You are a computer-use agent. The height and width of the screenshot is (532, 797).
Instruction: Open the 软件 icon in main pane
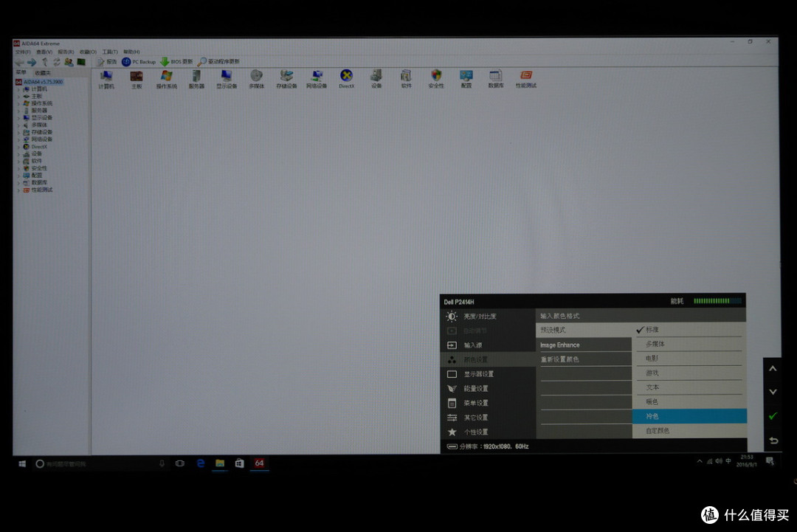(406, 79)
